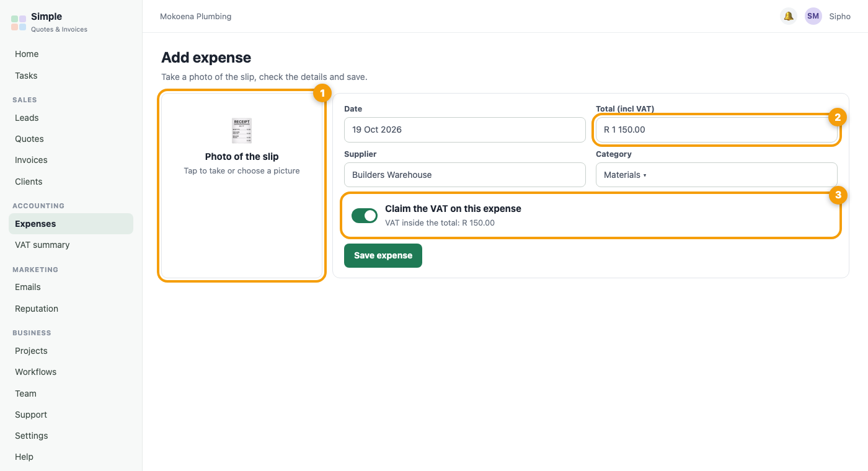Navigate to Quotes

(x=71, y=139)
